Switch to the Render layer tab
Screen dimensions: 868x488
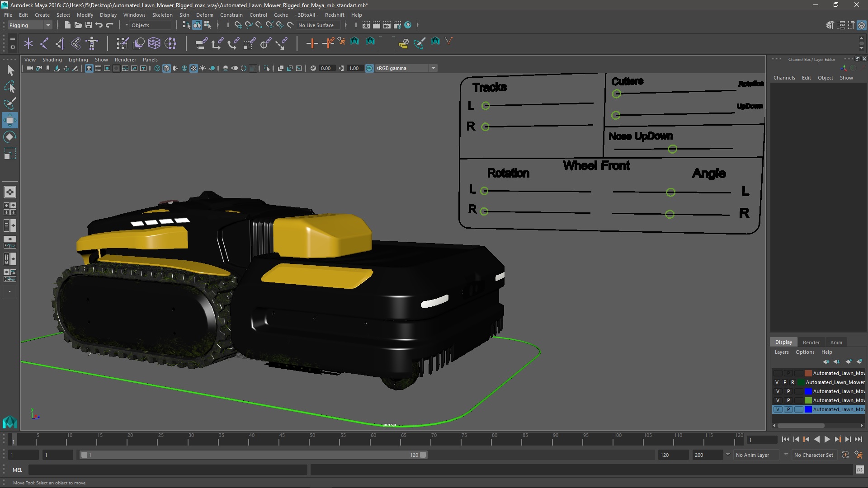[811, 343]
